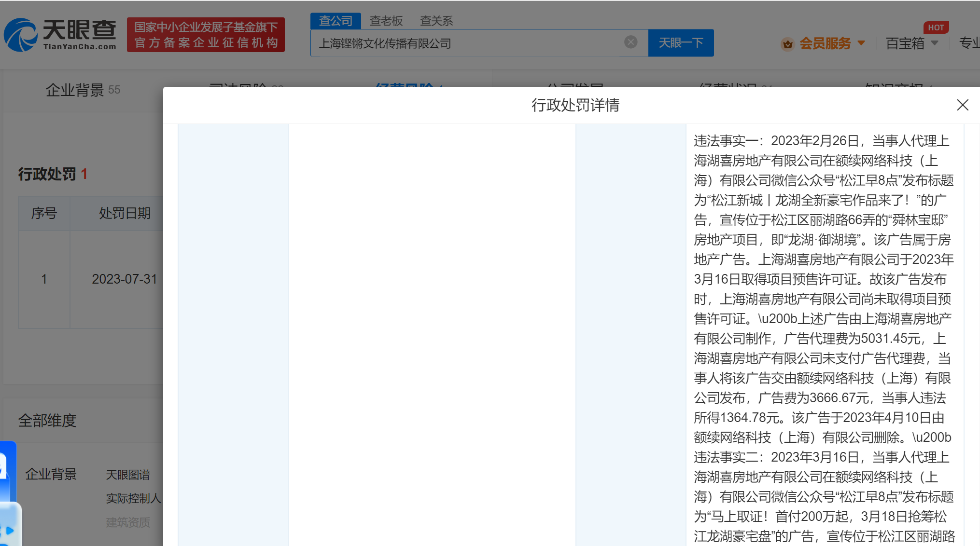
Task: Click the 天眼图谱 link
Action: coord(128,475)
